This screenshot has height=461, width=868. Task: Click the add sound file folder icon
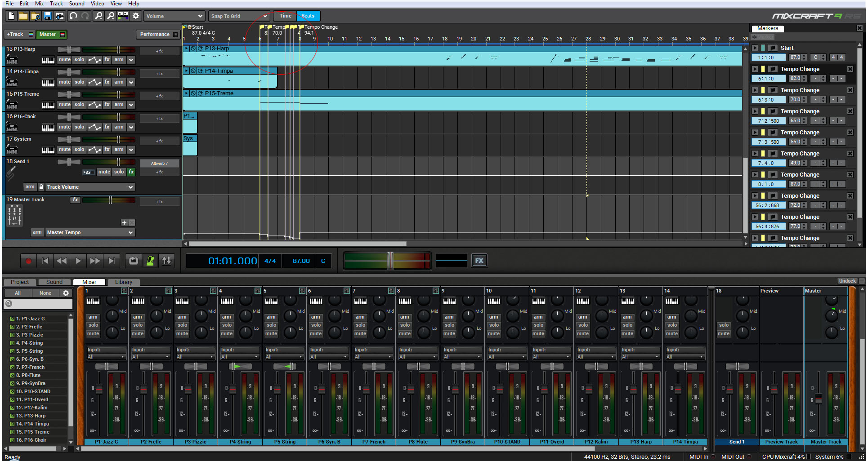(36, 16)
